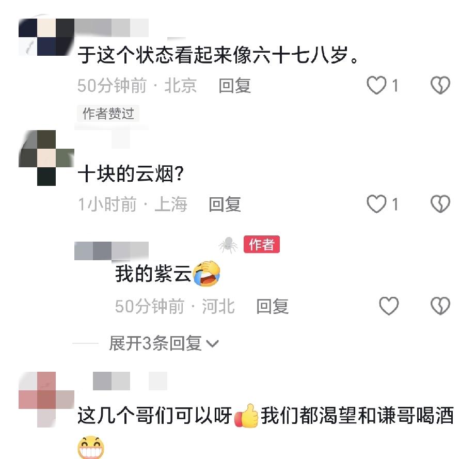Open avatar of 十块的云烟 commenter
The height and width of the screenshot is (459, 476).
coord(46,158)
